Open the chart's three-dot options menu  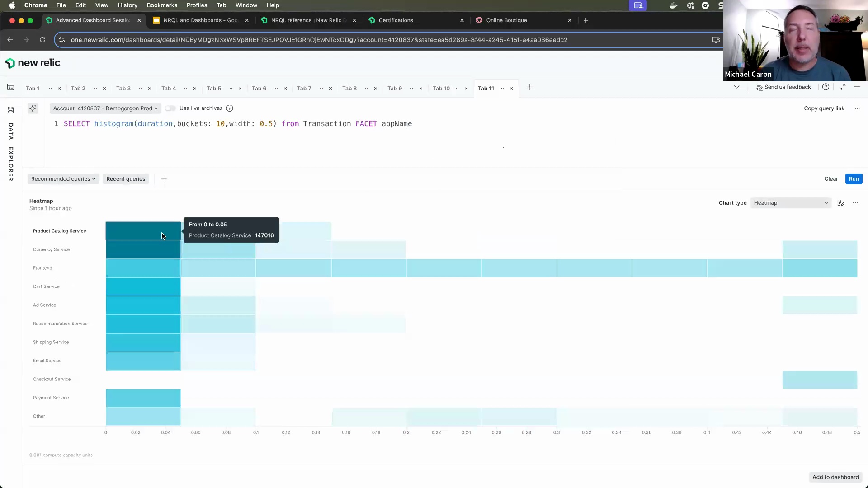coord(855,203)
